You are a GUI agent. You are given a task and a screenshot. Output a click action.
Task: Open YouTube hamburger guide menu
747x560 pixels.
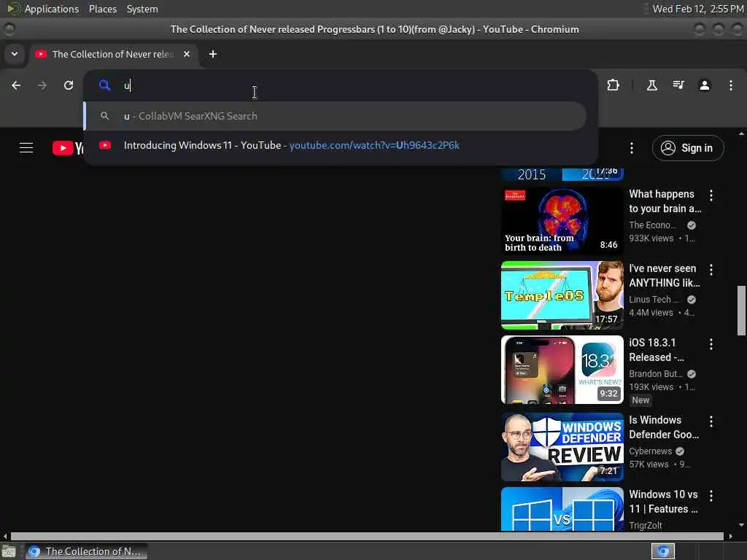click(26, 148)
